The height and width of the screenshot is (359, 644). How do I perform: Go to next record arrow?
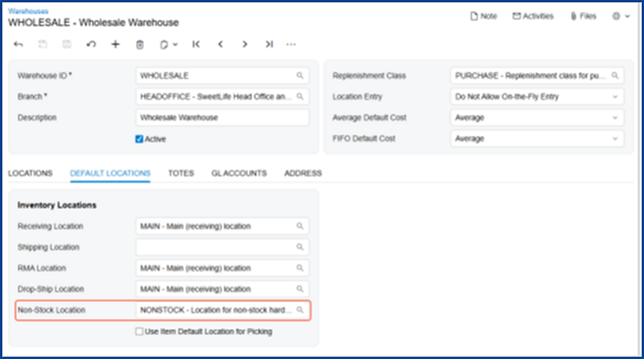(x=245, y=44)
